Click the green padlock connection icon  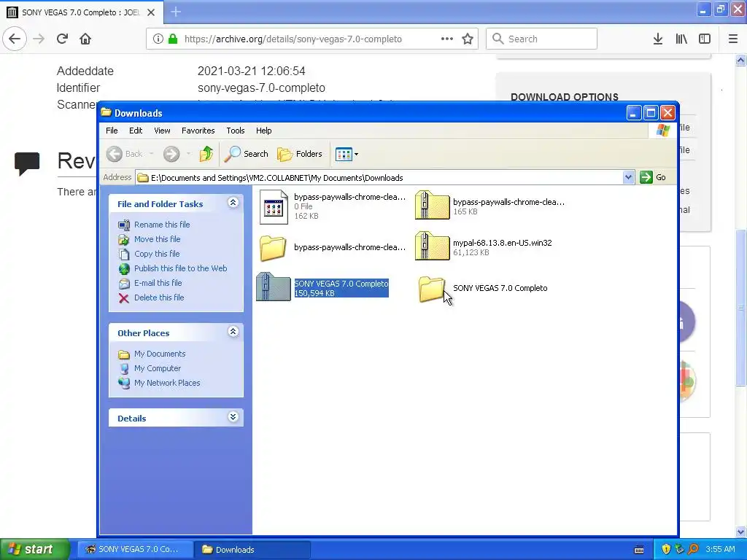[174, 39]
